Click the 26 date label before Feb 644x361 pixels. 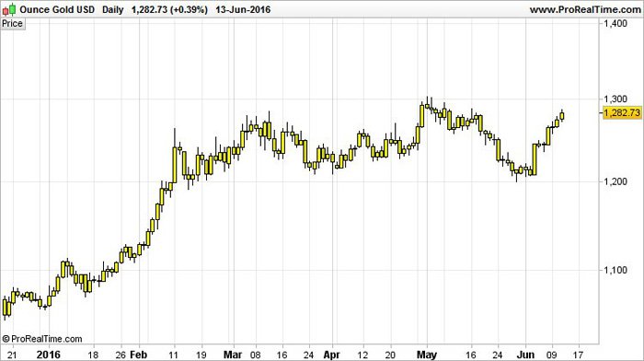coord(121,355)
